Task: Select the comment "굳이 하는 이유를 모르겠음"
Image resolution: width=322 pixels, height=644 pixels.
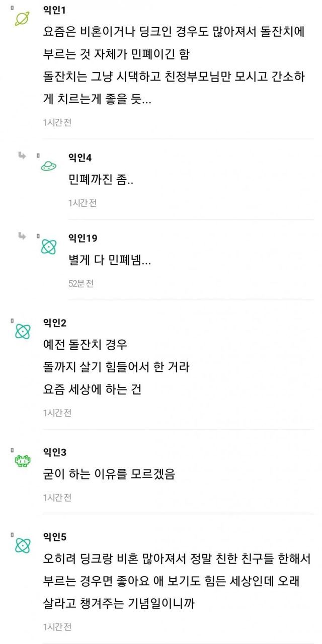Action: click(109, 474)
